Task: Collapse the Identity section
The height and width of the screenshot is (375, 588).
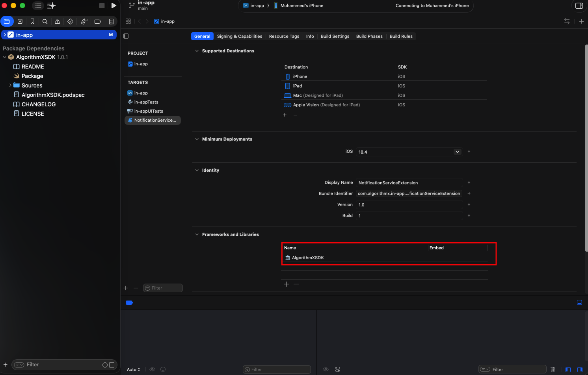Action: pyautogui.click(x=197, y=170)
